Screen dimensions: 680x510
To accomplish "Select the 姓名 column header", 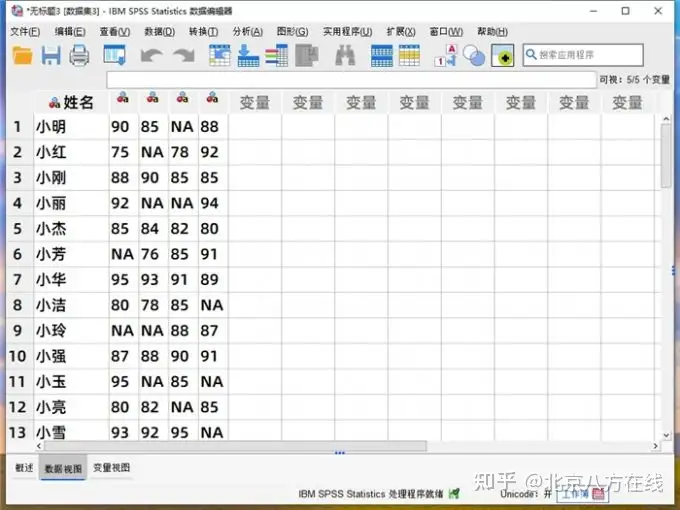I will pos(72,103).
